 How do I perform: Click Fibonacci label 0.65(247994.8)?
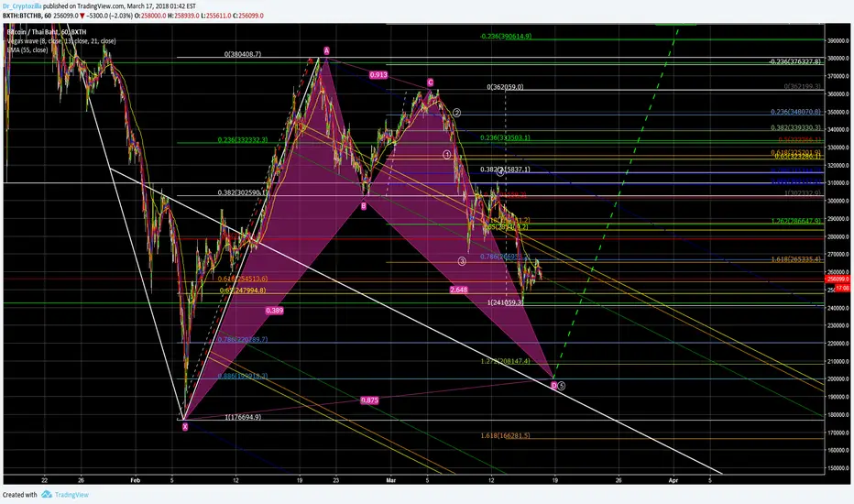coord(243,290)
